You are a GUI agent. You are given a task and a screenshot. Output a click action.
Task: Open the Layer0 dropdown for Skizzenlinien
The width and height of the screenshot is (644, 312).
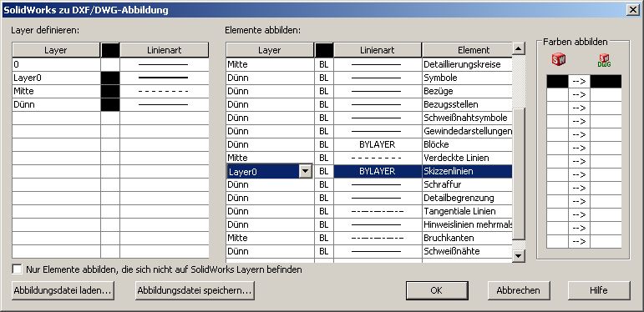tap(305, 171)
